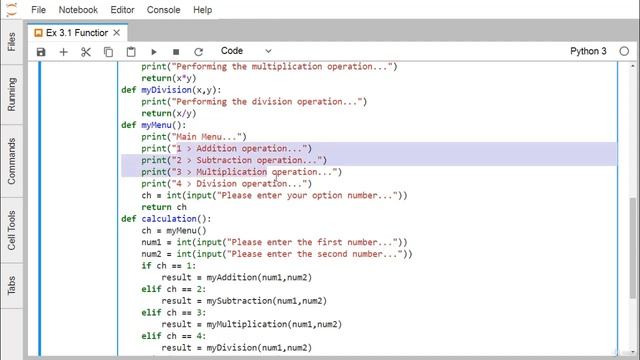640x360 pixels.
Task: Click the 'print("Main Menu...")' line
Action: click(x=194, y=137)
